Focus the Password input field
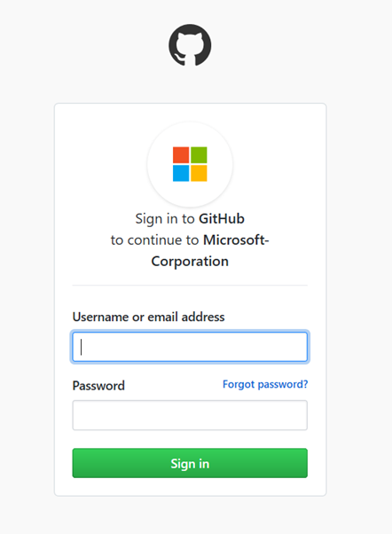Image resolution: width=392 pixels, height=534 pixels. coord(190,415)
